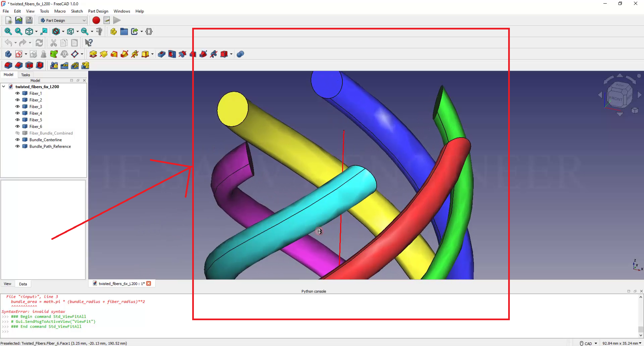
Task: Toggle visibility of Bundle_Centerline
Action: pyautogui.click(x=17, y=140)
